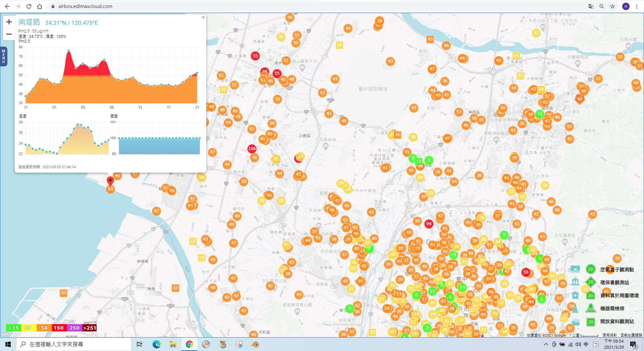Open File Explorer from the taskbar
This screenshot has width=644, height=351.
(x=173, y=344)
